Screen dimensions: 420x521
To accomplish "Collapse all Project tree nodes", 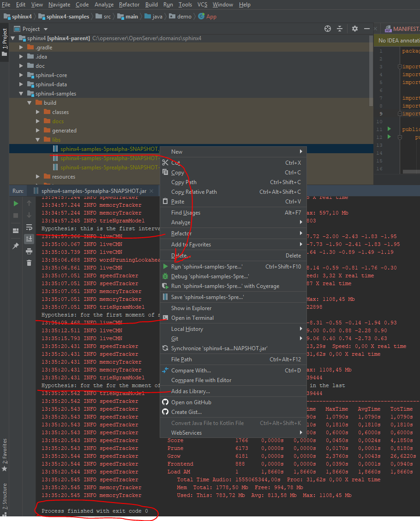I will [x=340, y=29].
